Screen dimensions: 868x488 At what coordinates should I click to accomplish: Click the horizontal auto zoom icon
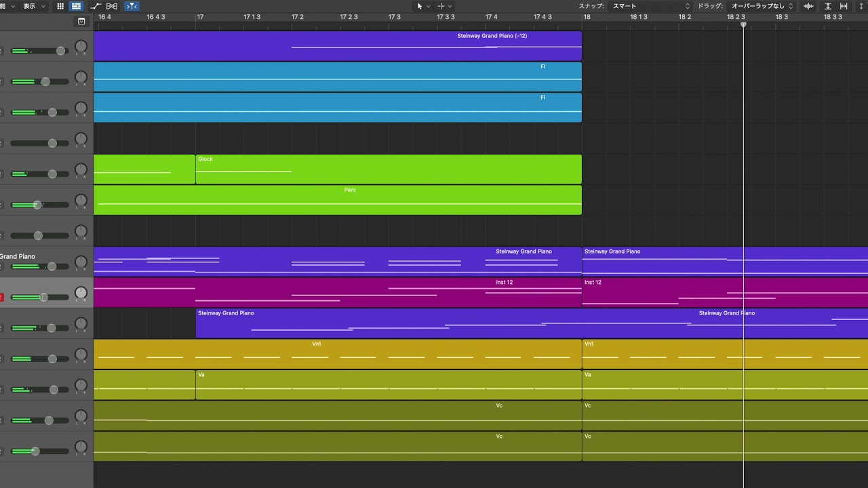point(844,6)
